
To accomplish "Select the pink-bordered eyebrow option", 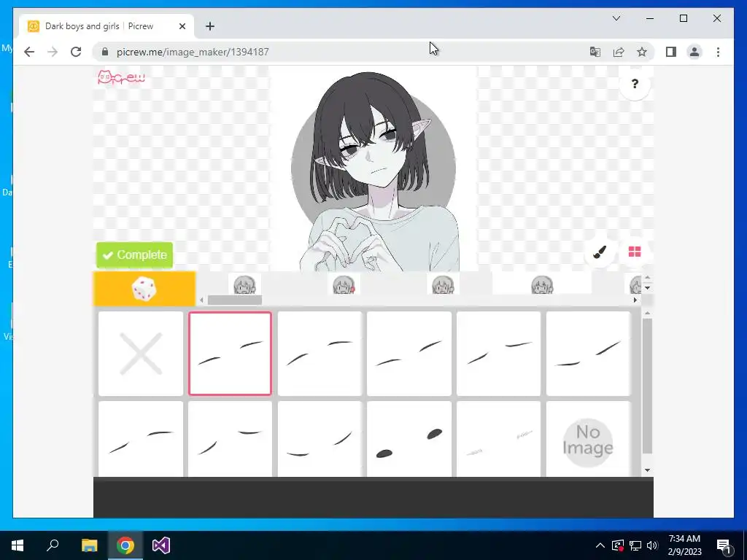I will click(x=230, y=354).
